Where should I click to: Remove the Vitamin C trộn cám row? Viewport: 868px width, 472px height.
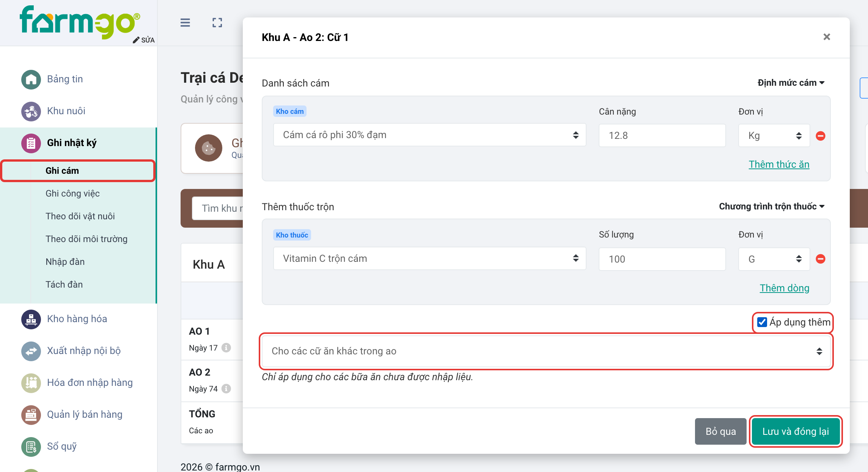click(x=821, y=259)
